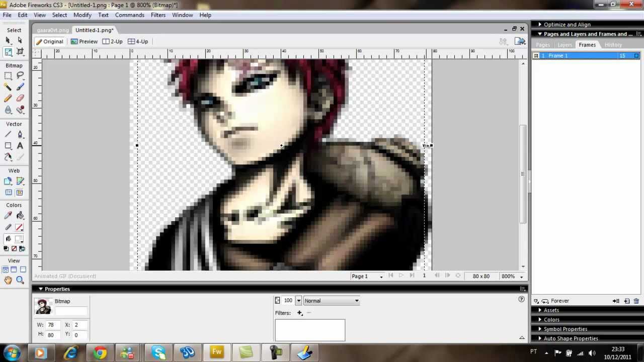Switch to the History tab

613,45
